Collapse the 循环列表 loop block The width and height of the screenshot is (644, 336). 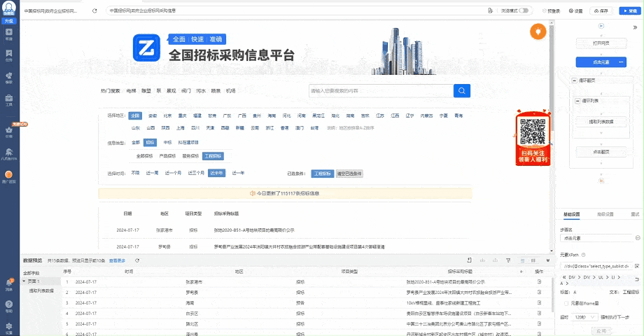point(577,101)
